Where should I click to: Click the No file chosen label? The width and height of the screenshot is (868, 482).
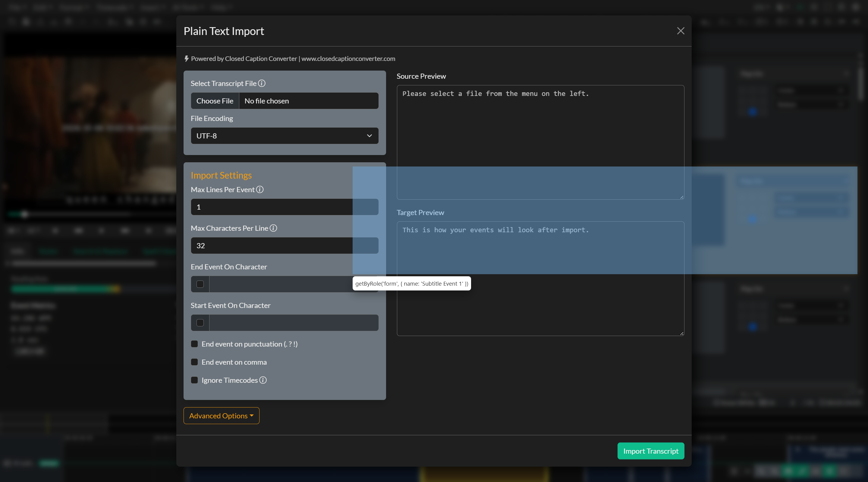[x=266, y=101]
